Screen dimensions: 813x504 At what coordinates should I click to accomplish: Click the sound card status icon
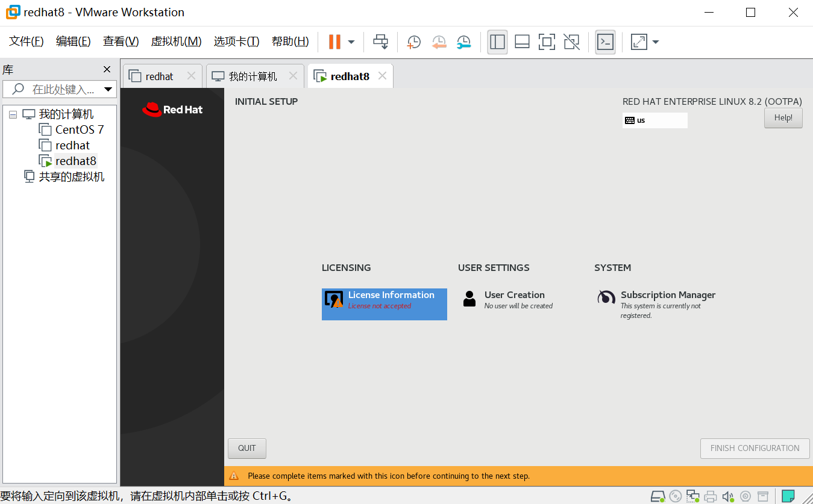pyautogui.click(x=729, y=496)
